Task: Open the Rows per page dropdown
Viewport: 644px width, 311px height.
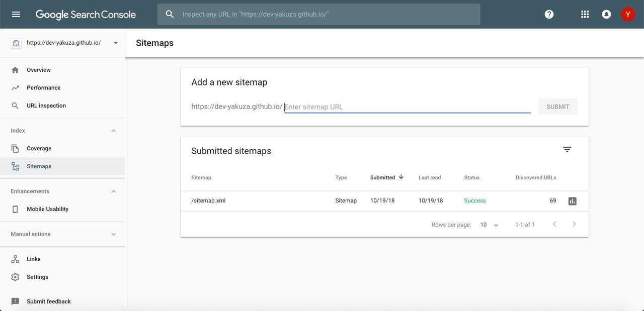Action: click(489, 225)
